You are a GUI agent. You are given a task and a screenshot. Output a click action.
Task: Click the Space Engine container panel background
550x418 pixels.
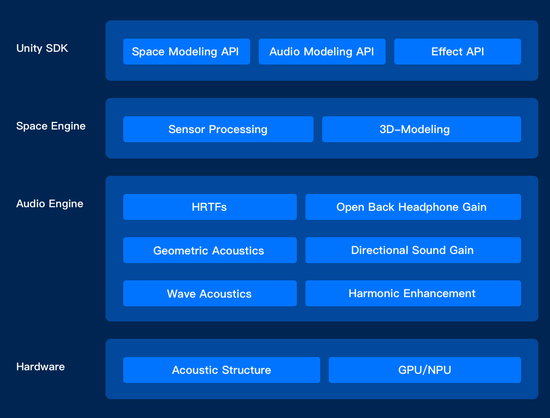click(322, 151)
